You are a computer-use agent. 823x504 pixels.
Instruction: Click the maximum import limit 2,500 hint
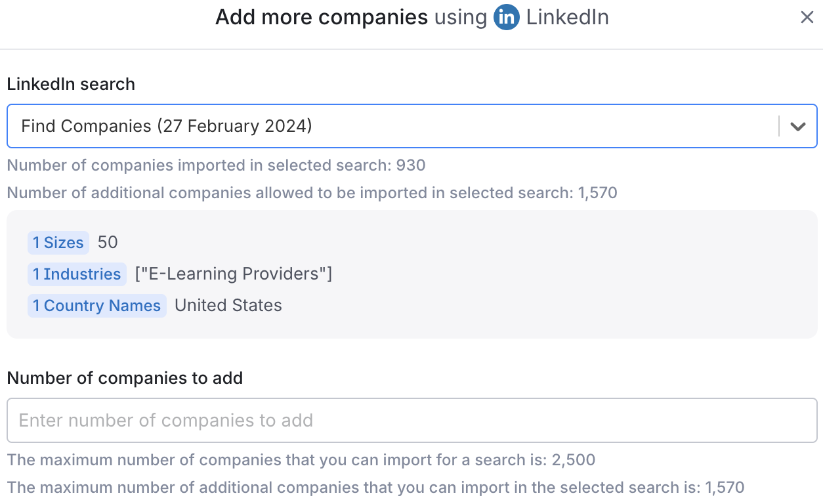tap(301, 460)
